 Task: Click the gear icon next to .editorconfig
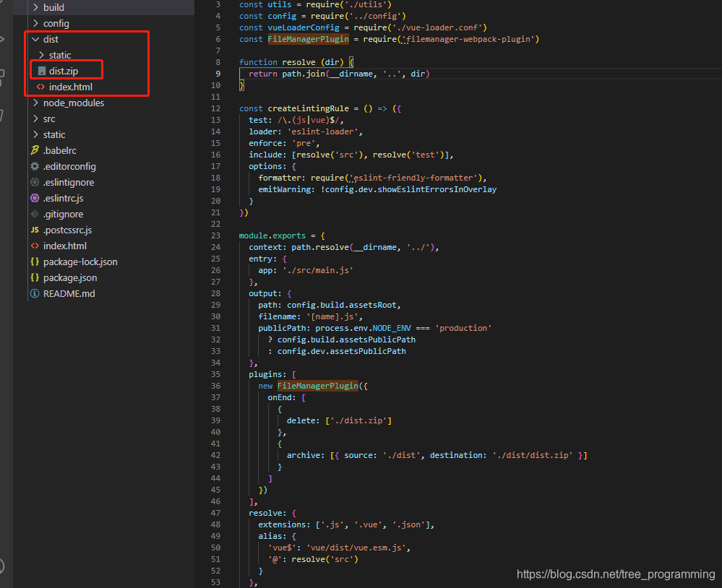[x=35, y=166]
